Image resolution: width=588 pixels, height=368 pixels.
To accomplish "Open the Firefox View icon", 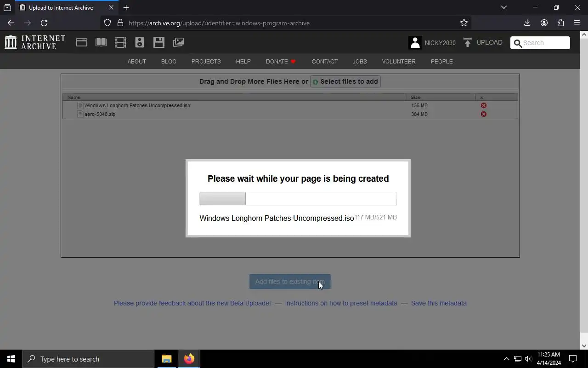I will [7, 7].
